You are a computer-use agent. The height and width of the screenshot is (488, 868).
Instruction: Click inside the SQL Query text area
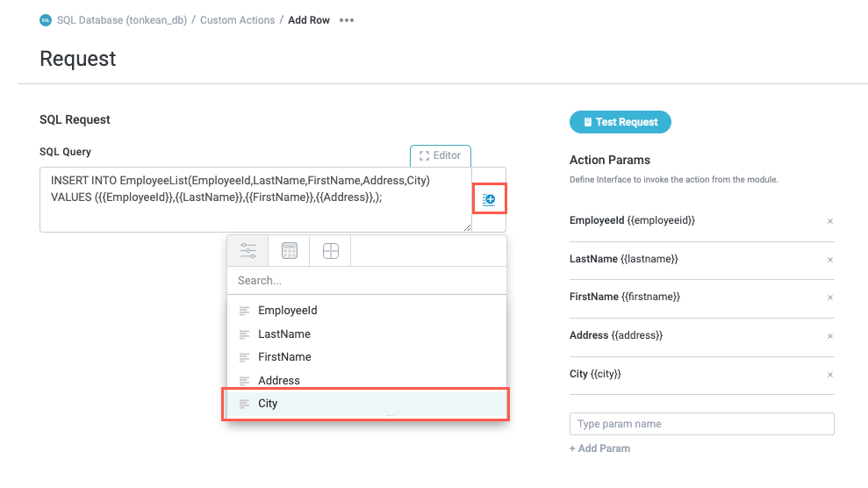pyautogui.click(x=255, y=215)
